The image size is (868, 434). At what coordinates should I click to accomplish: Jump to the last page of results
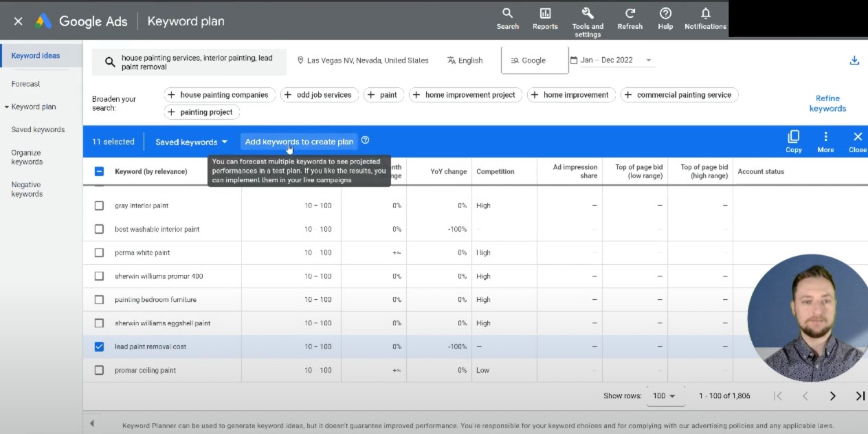click(x=860, y=395)
